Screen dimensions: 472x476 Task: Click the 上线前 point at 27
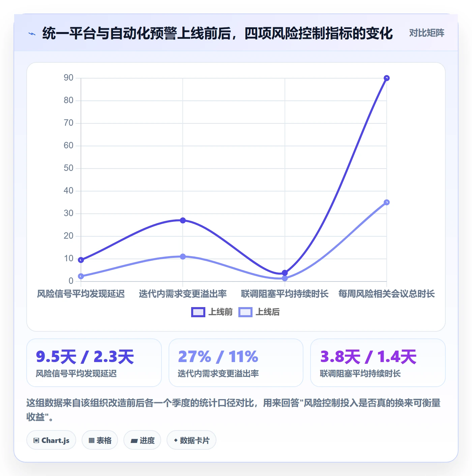(183, 220)
